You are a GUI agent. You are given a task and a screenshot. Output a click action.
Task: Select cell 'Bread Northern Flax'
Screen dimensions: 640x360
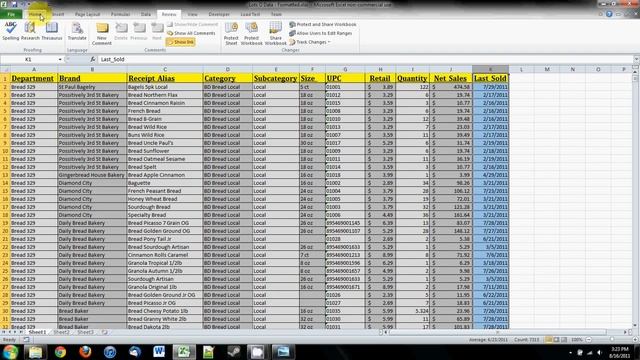pyautogui.click(x=164, y=95)
